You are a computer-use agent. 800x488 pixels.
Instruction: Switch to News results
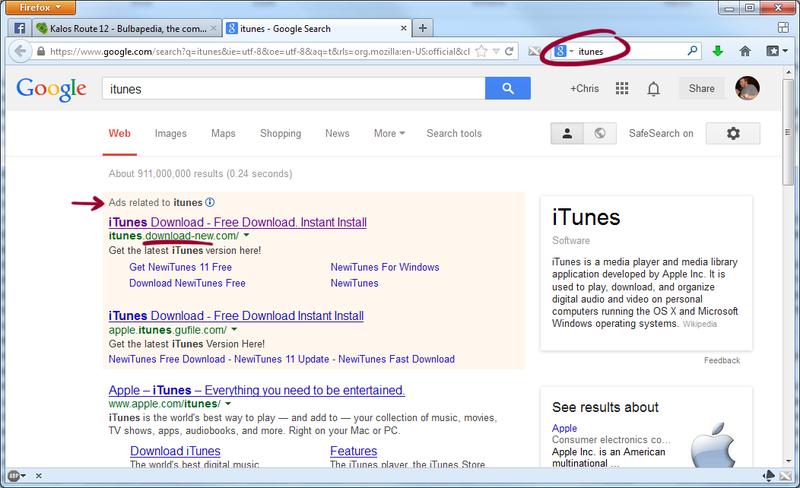337,133
